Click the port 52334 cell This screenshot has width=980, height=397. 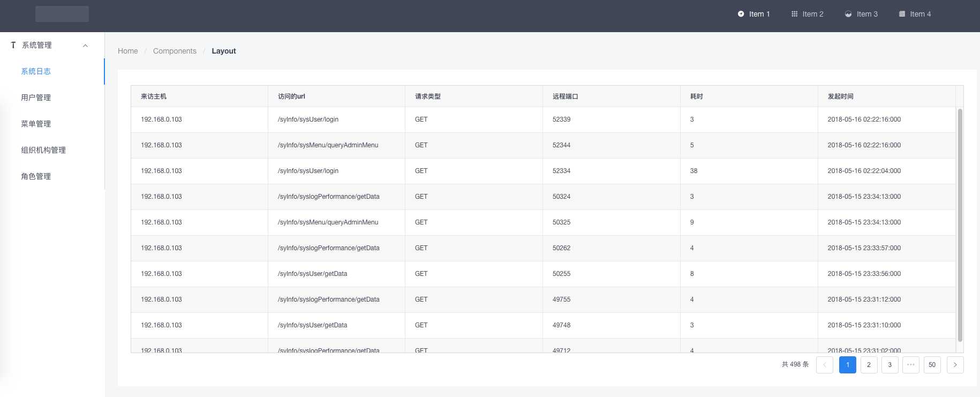pos(612,171)
